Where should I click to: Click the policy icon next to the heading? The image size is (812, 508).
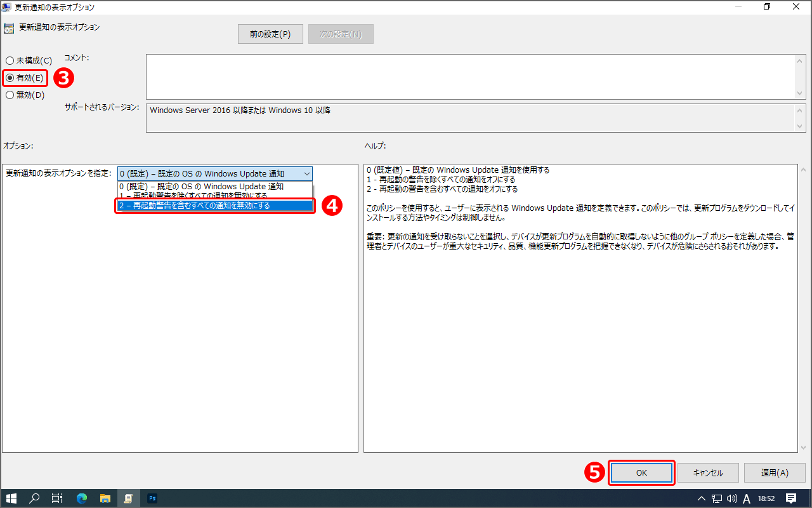click(x=9, y=29)
